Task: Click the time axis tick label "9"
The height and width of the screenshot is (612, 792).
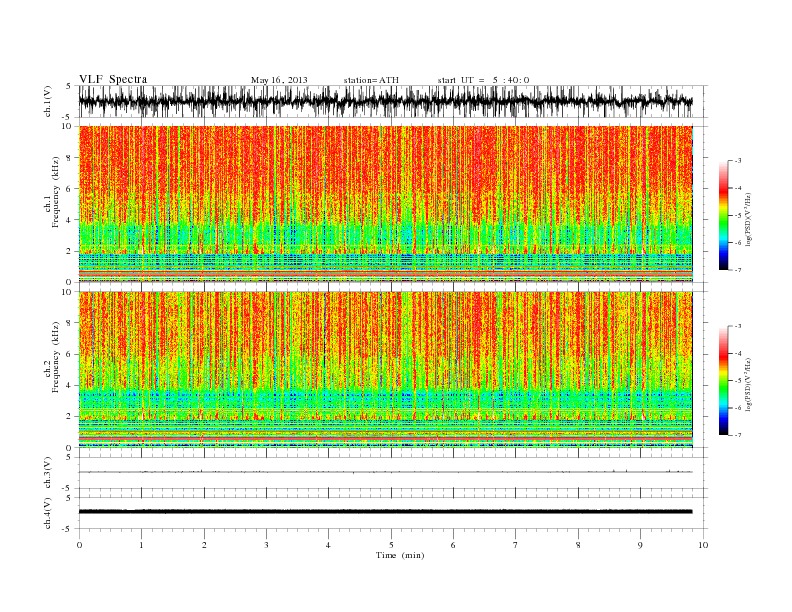Action: click(x=640, y=545)
